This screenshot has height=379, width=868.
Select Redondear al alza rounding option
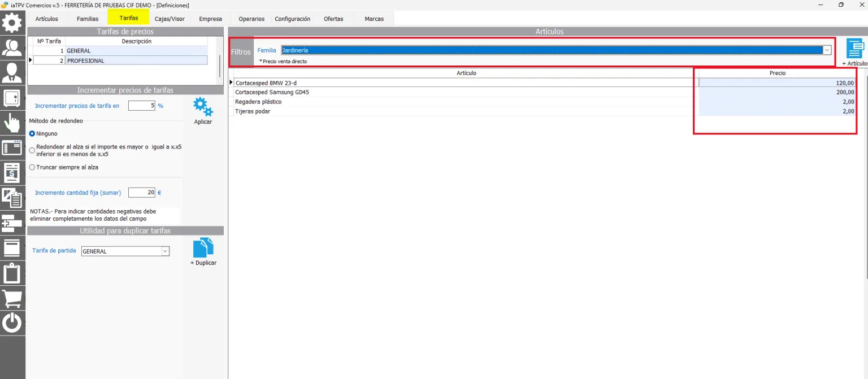[32, 150]
